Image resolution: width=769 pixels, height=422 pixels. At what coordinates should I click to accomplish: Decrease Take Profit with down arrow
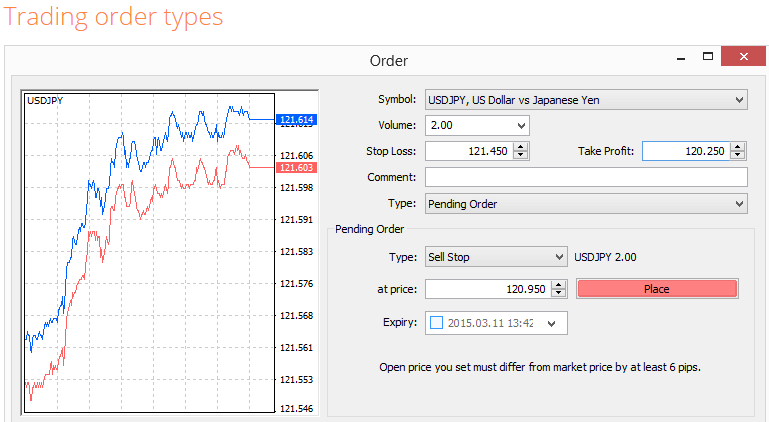click(738, 155)
